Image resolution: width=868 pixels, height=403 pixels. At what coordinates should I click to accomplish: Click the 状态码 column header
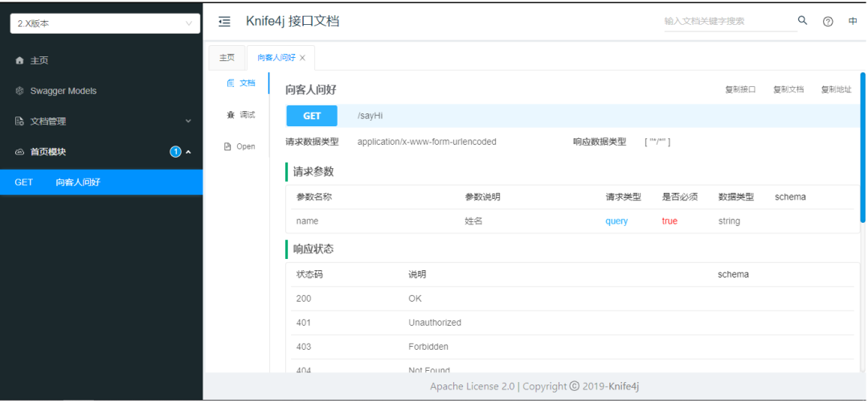309,274
